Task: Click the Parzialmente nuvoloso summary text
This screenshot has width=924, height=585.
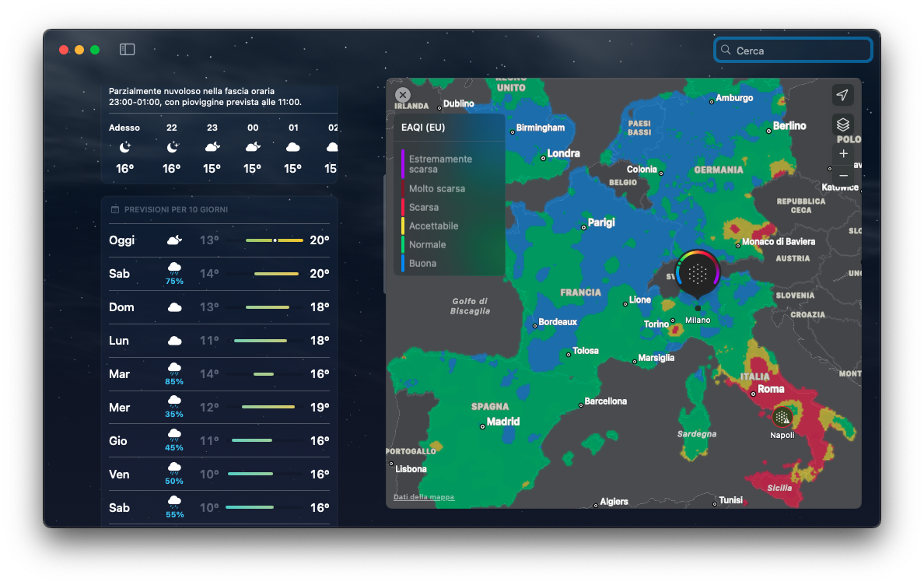Action: pyautogui.click(x=205, y=96)
